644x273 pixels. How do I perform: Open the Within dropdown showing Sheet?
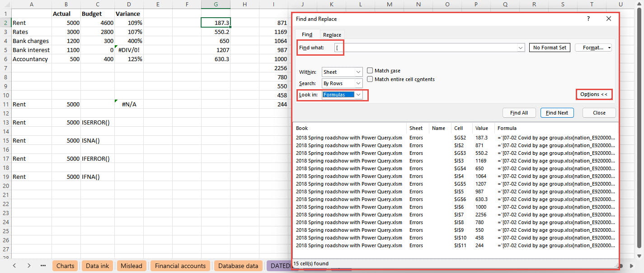click(x=342, y=72)
